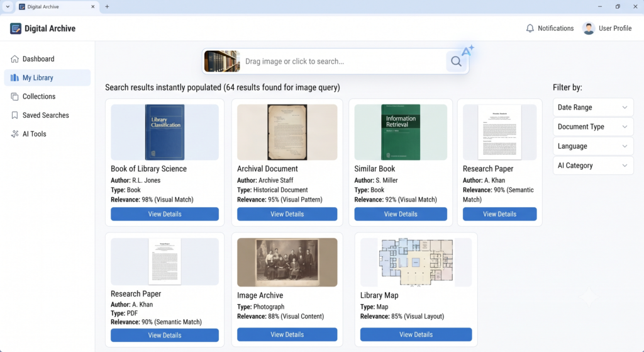
Task: Click 'Author: Archive Staff' text
Action: [265, 180]
